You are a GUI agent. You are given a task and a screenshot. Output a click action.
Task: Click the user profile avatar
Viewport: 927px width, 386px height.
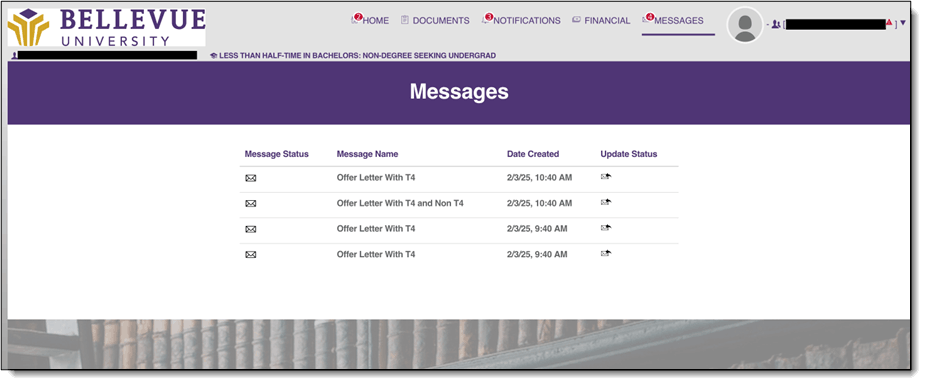tap(745, 25)
